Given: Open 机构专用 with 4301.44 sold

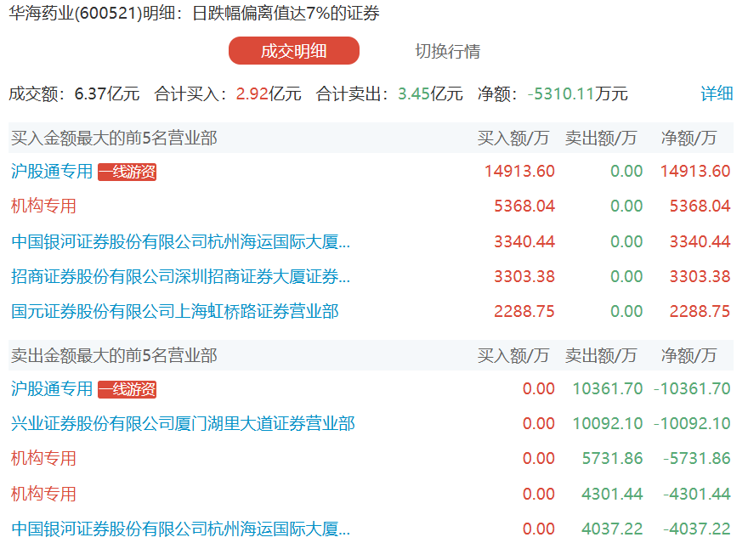Looking at the screenshot, I should [x=43, y=494].
